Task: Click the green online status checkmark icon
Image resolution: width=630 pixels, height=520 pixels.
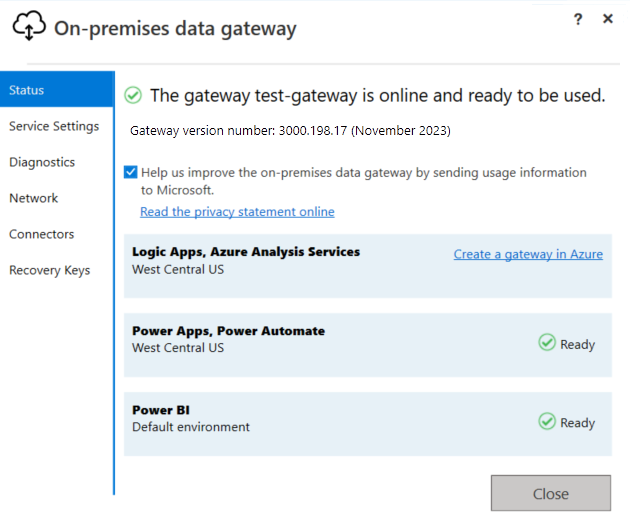Action: coord(133,95)
